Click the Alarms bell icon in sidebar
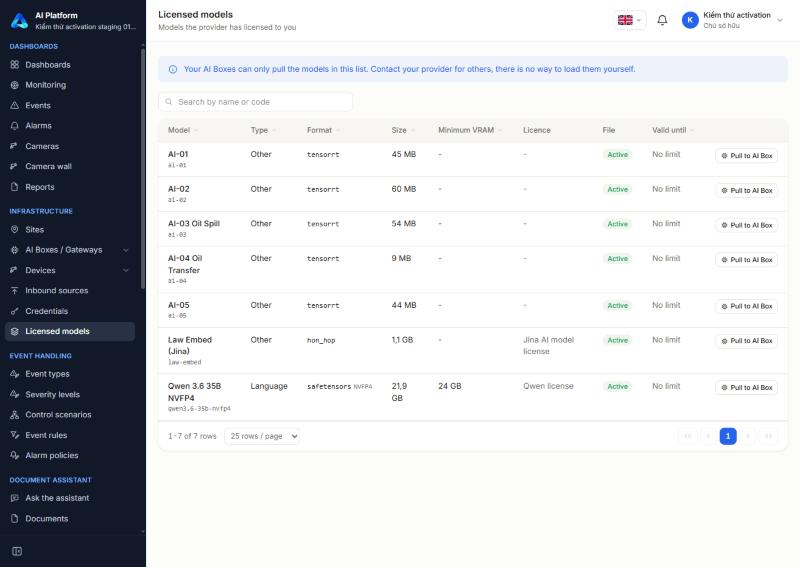Screen dimensions: 800x567 14,126
